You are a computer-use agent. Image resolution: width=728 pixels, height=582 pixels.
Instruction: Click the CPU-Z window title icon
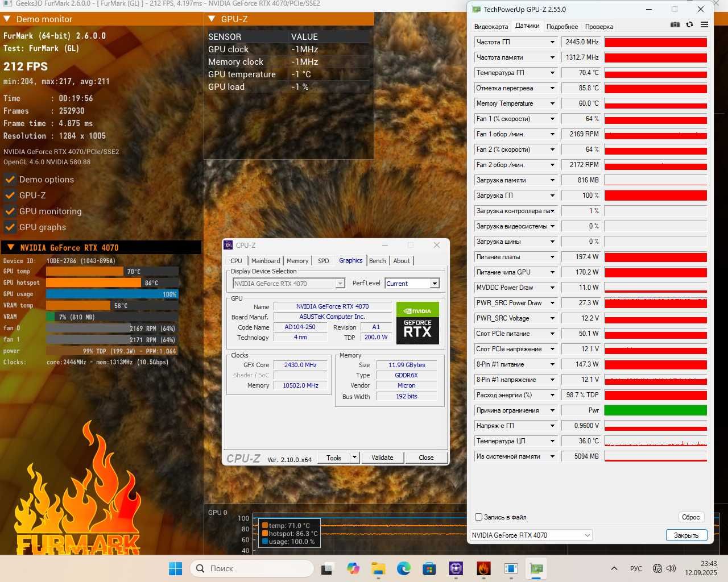pyautogui.click(x=229, y=245)
